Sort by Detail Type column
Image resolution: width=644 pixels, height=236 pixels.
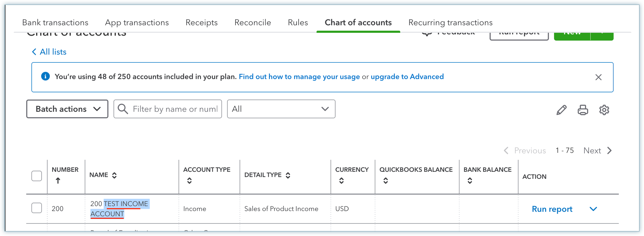(288, 175)
